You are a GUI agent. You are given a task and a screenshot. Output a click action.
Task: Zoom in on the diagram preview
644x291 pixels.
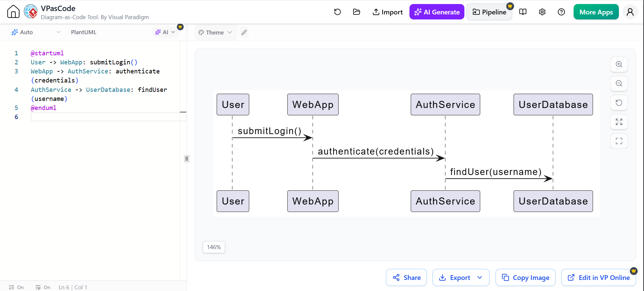(x=619, y=64)
